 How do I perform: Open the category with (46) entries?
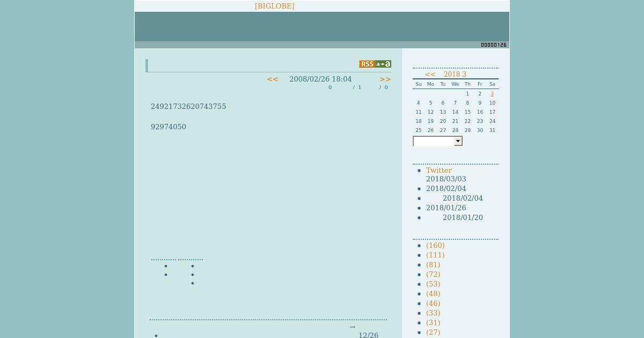[433, 303]
